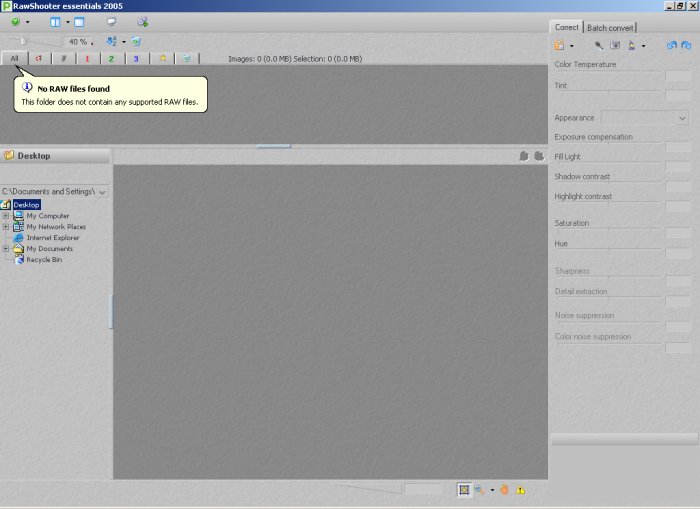Open the layout options dropdown arrow
Screen dimensions: 700x509
(68, 22)
